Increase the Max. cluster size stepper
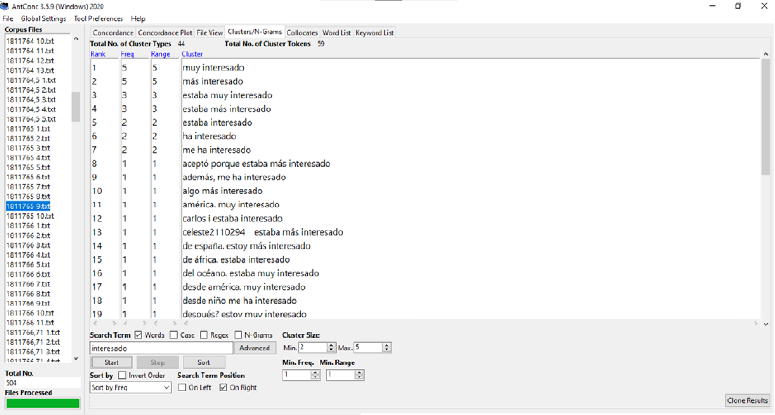The width and height of the screenshot is (775, 415). click(386, 345)
